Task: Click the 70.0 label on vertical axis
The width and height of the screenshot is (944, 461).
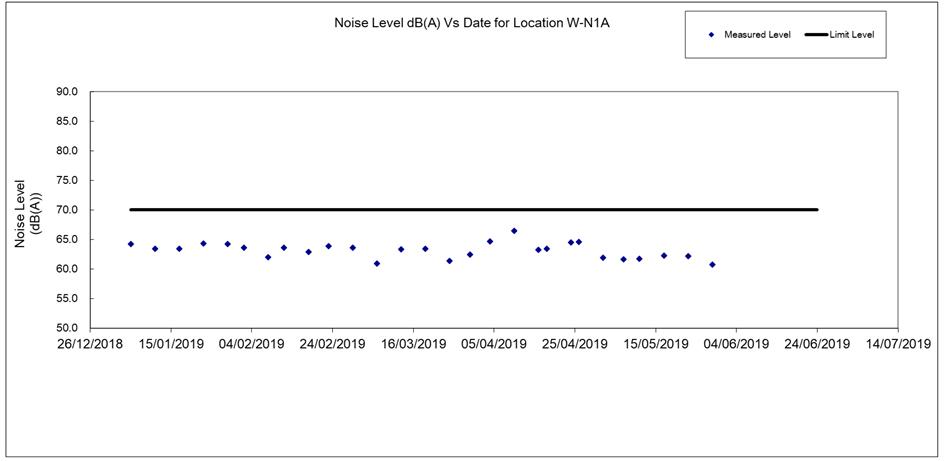Action: (x=68, y=210)
